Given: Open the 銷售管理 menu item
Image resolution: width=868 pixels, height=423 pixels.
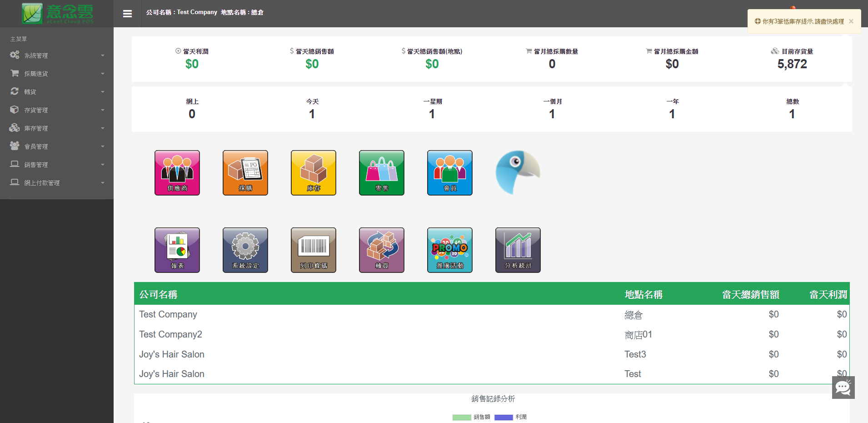Looking at the screenshot, I should 57,165.
